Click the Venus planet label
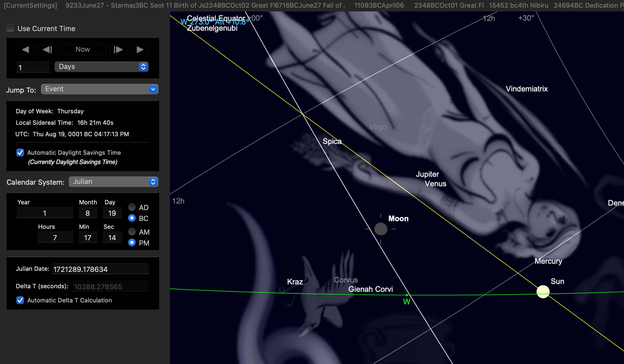This screenshot has width=624, height=364. [435, 184]
